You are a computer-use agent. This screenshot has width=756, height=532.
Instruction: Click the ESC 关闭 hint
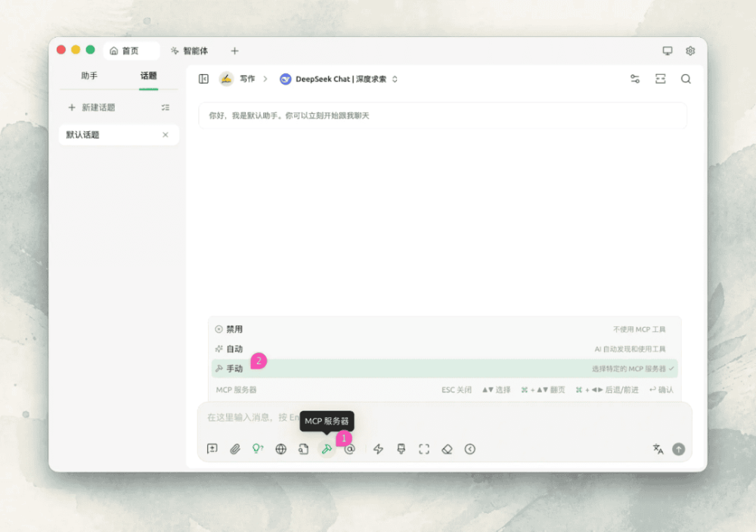(457, 390)
